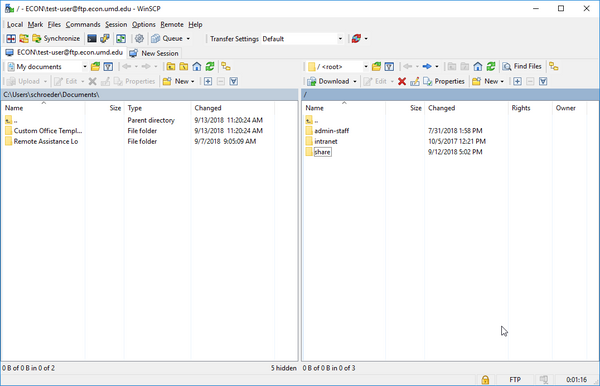Expand the Transfer Settings Default dropdown
Image resolution: width=600 pixels, height=386 pixels.
pyautogui.click(x=340, y=39)
